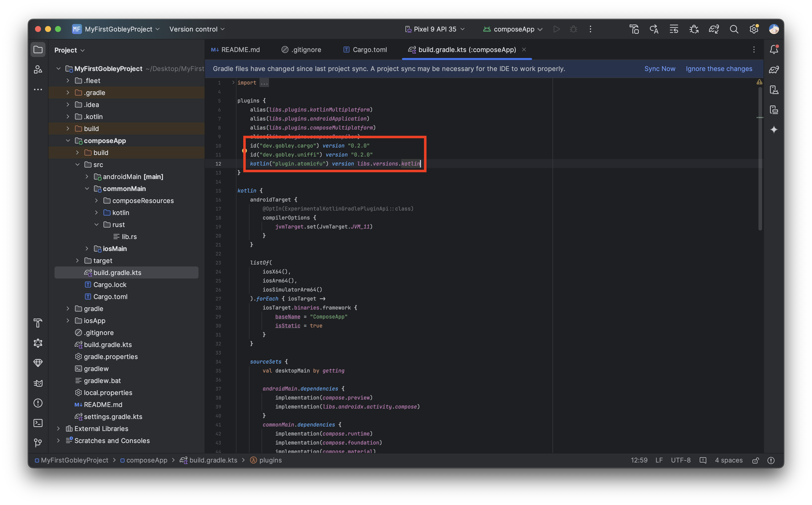812x505 pixels.
Task: Open IDE settings gear icon
Action: pos(753,29)
